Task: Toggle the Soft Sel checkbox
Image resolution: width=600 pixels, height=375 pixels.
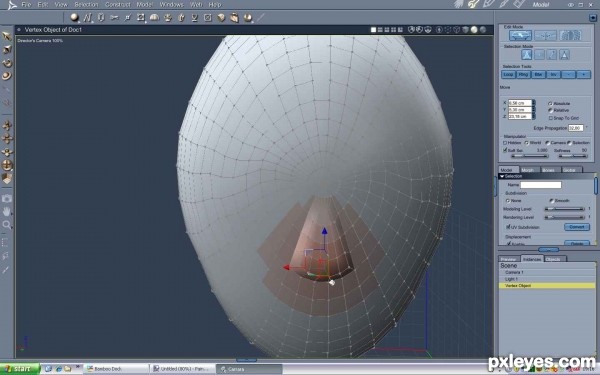Action: pos(505,150)
